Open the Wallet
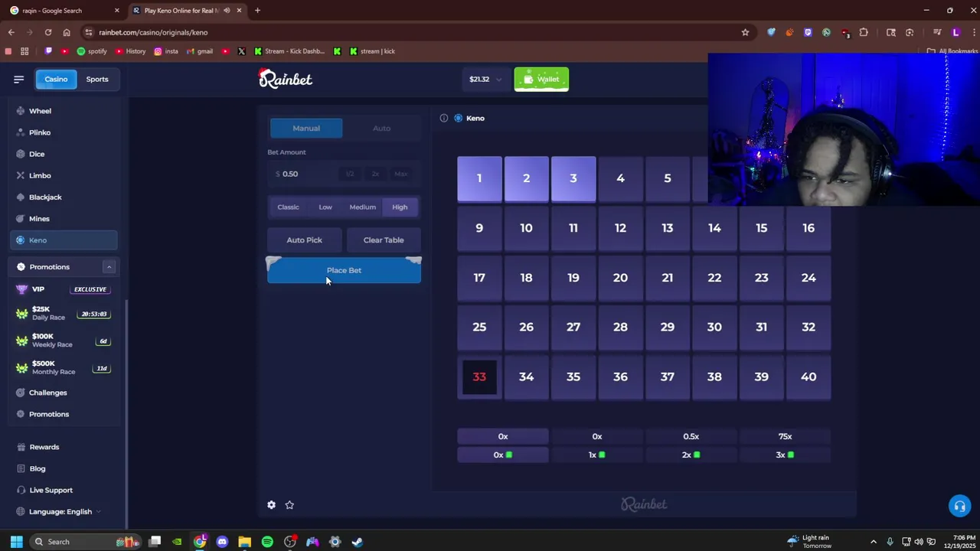 (x=541, y=79)
